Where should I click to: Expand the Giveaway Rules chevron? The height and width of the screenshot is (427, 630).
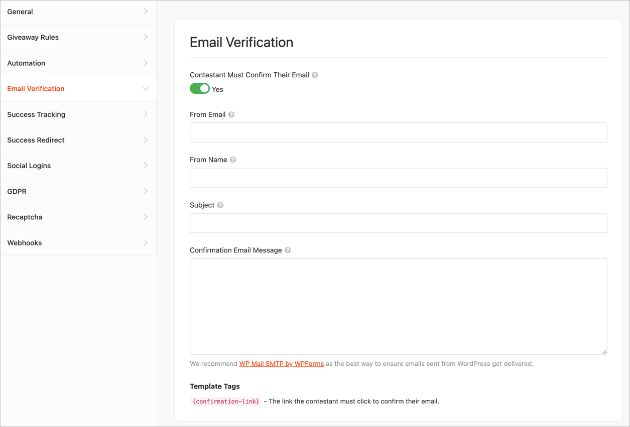(x=146, y=37)
